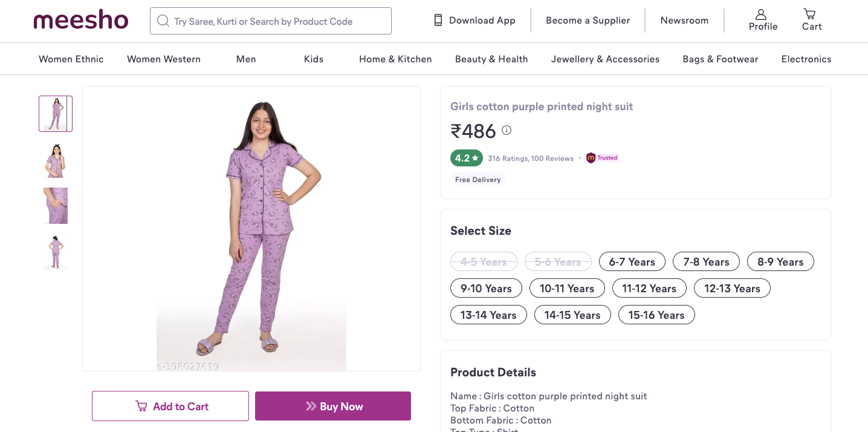Open the Home & Kitchen category menu
This screenshot has height=432, width=868.
tap(395, 59)
